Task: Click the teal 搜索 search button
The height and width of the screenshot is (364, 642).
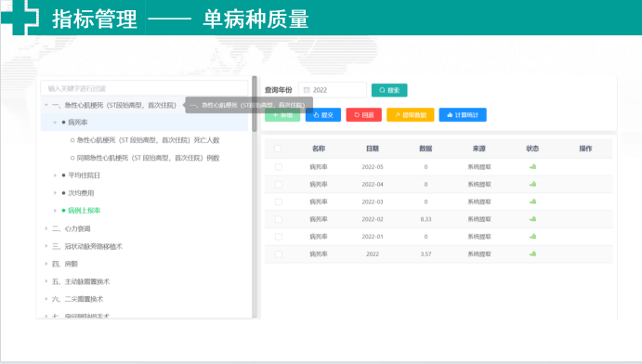Action: click(389, 90)
